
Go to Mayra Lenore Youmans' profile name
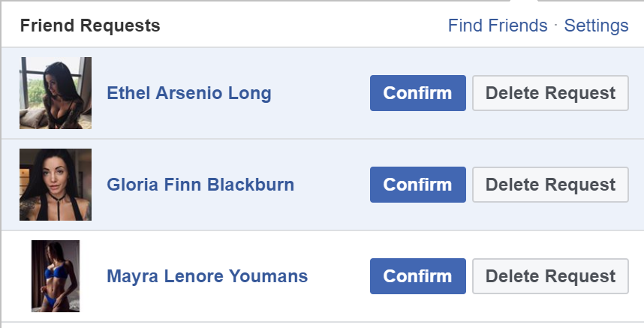click(207, 276)
